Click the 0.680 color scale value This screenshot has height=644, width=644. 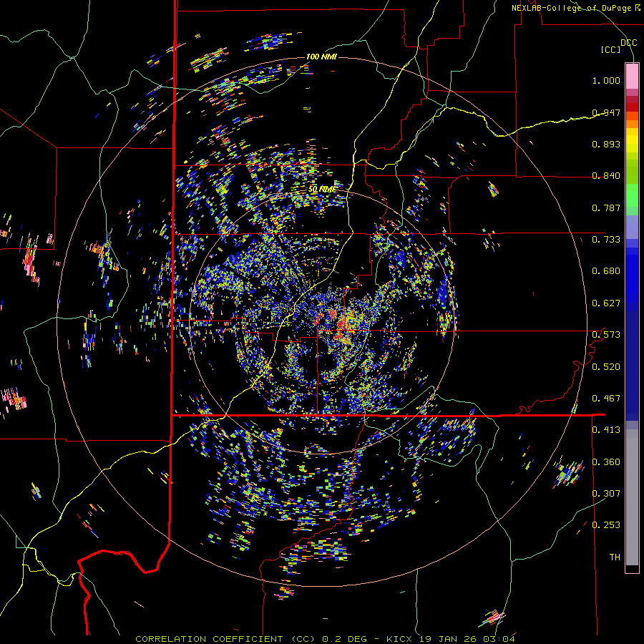606,271
